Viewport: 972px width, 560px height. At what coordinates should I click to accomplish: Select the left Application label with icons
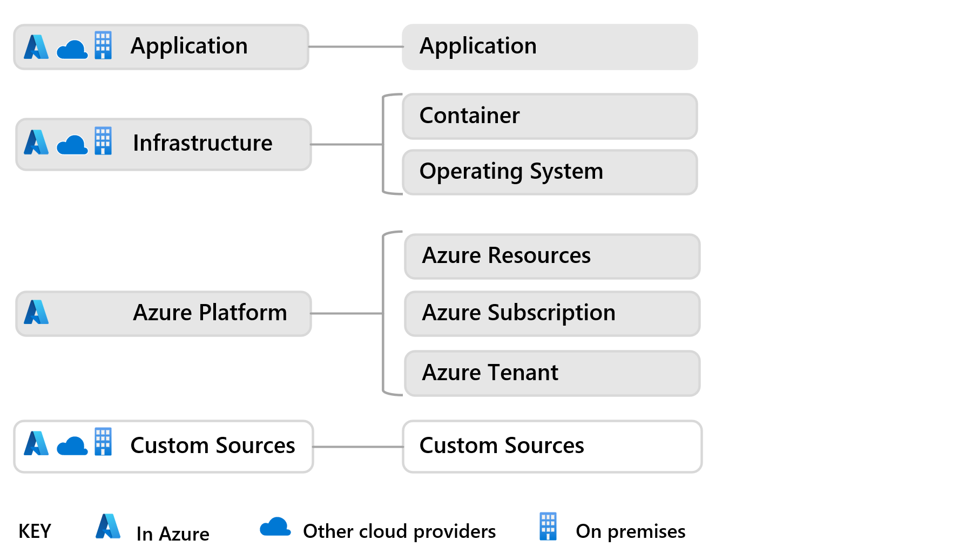tap(161, 47)
